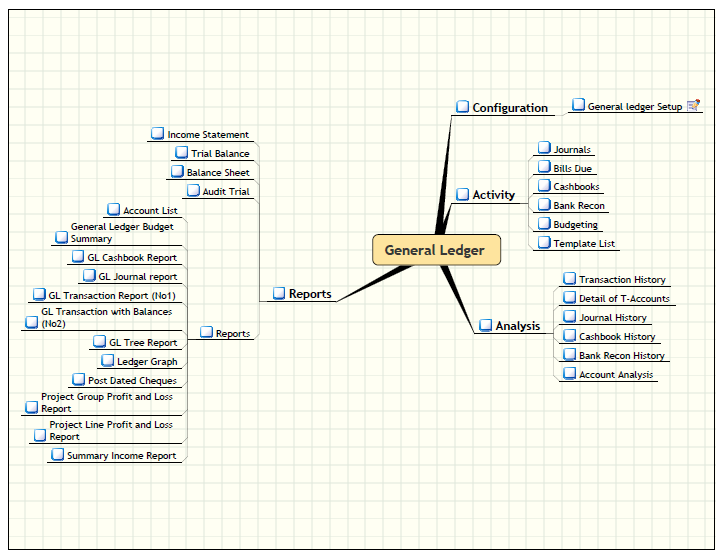This screenshot has height=551, width=718.
Task: Toggle the box beside Budgeting
Action: [544, 224]
